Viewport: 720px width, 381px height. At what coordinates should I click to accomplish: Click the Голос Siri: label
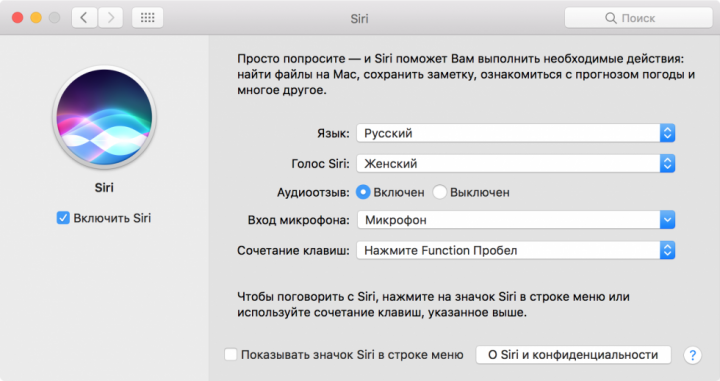coord(321,164)
